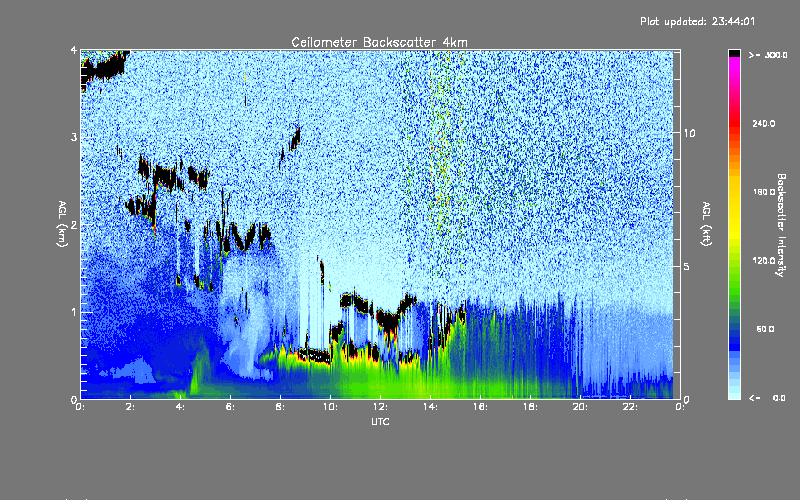This screenshot has width=800, height=500.
Task: Click the '14:' UTC hour tick
Action: click(x=430, y=407)
